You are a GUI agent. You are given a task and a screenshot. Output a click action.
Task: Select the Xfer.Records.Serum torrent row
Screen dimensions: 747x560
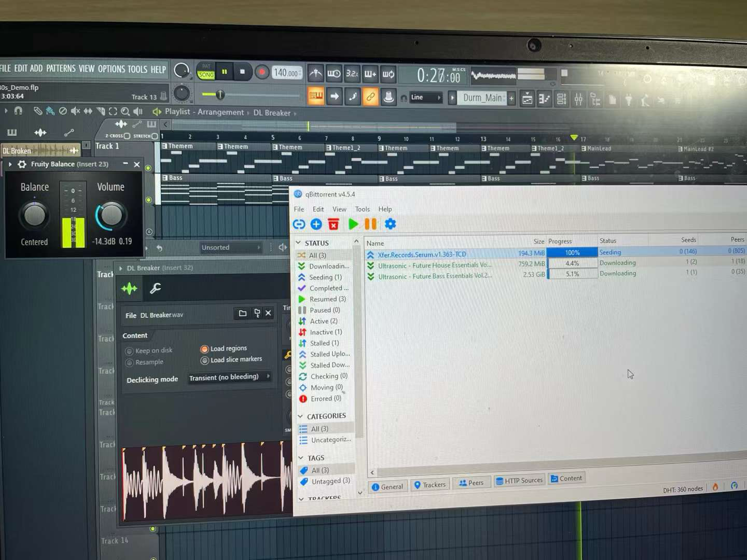coord(422,255)
